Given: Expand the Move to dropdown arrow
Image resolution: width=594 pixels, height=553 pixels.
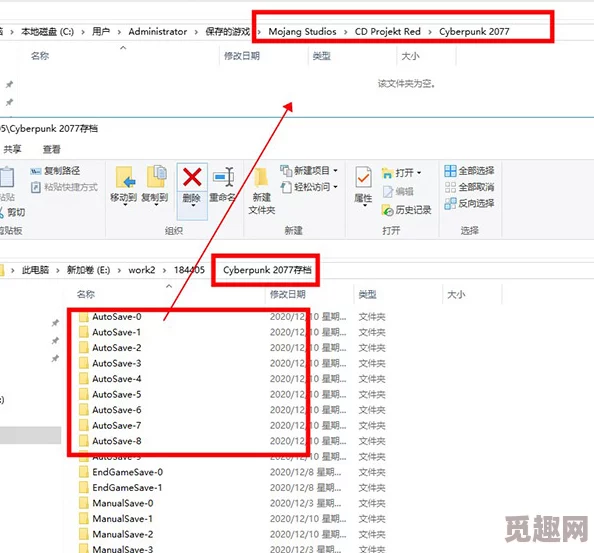Looking at the screenshot, I should pos(125,205).
